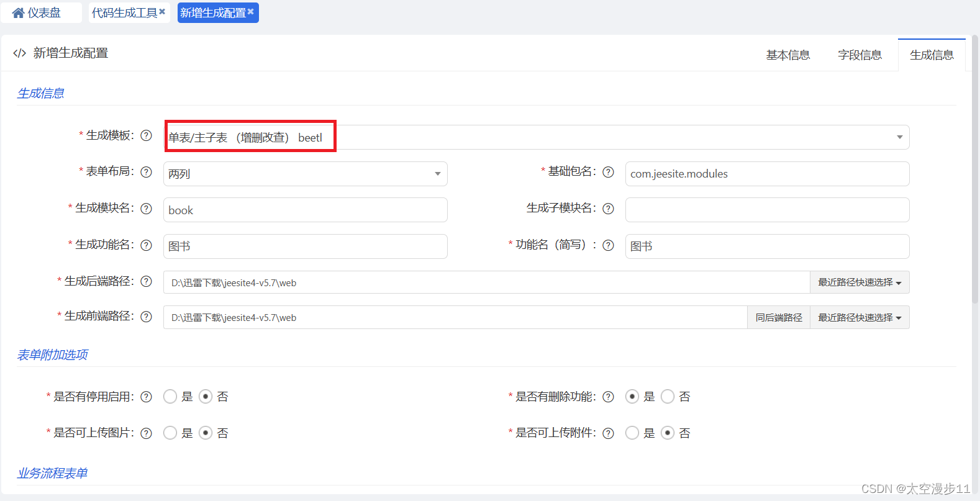Open help icon for 生成功能名
The image size is (980, 501).
146,245
